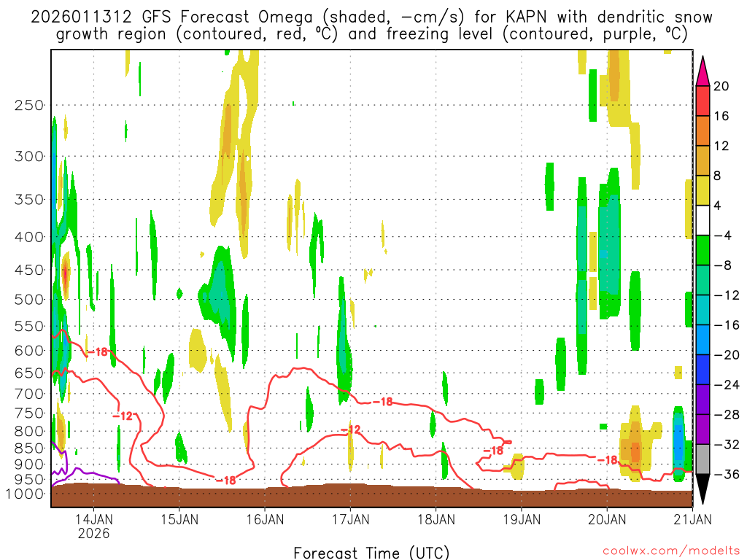Click the 14JAN date label
The height and width of the screenshot is (560, 747).
pos(94,519)
